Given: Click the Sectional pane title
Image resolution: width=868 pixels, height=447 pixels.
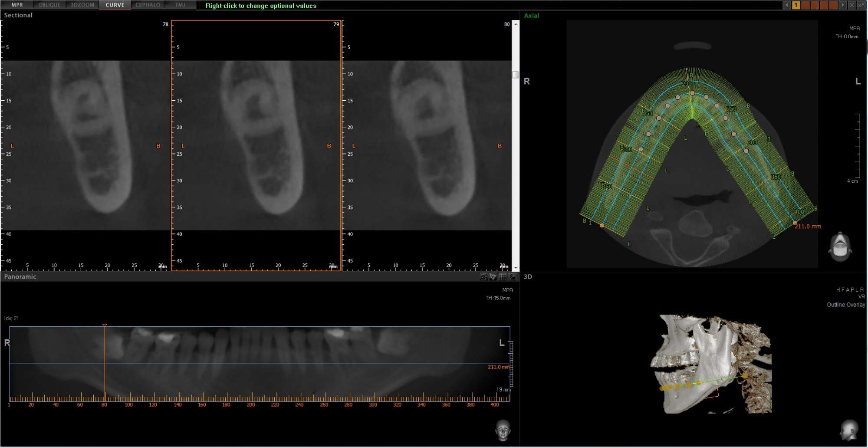Looking at the screenshot, I should (18, 15).
